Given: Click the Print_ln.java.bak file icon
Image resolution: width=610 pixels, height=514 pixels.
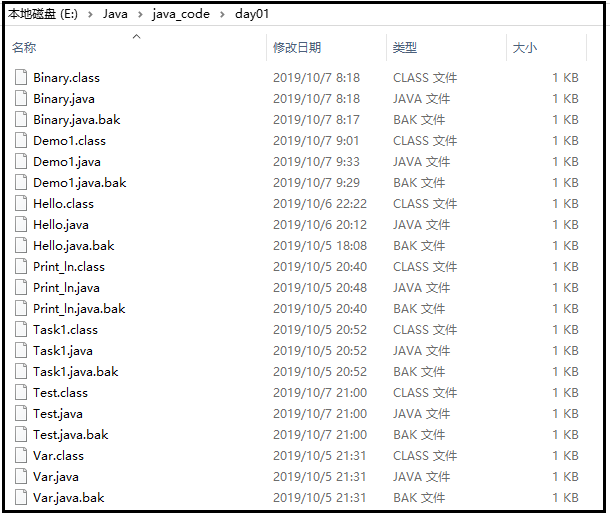Looking at the screenshot, I should click(x=21, y=308).
